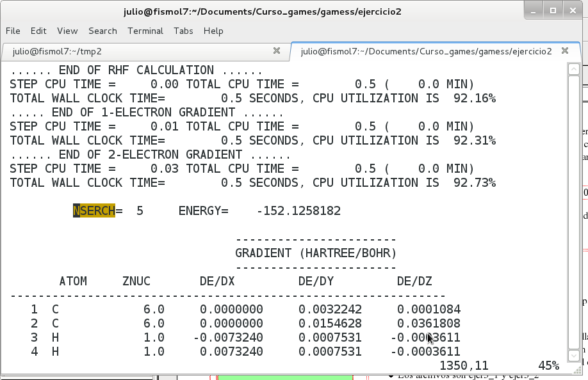The image size is (588, 380).
Task: Click the vertical scrollbar track
Action: [575, 211]
